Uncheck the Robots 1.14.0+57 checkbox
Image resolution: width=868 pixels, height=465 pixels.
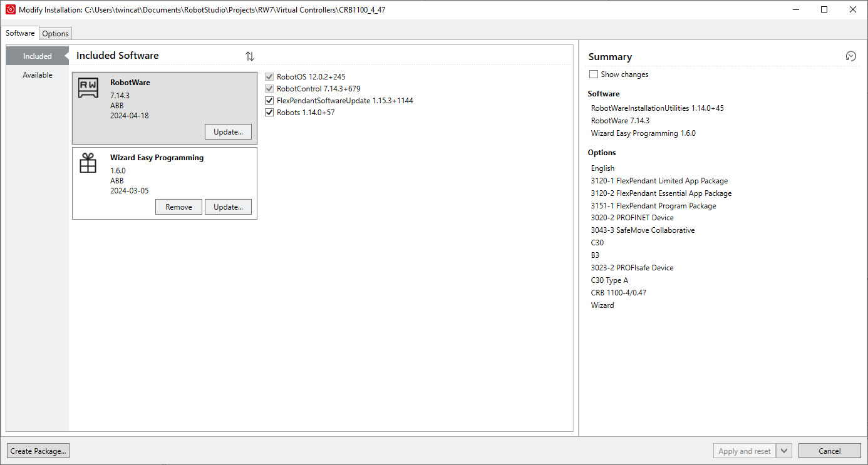(270, 113)
